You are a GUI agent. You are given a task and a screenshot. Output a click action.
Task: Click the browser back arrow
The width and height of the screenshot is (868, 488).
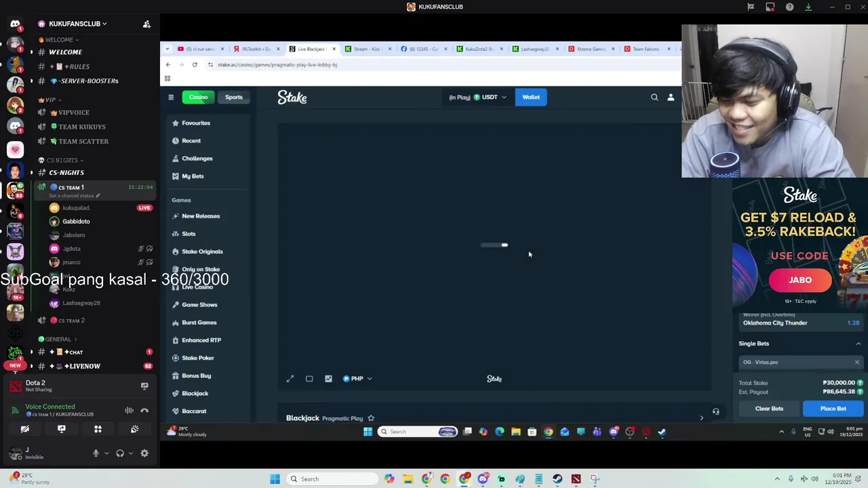(x=168, y=64)
